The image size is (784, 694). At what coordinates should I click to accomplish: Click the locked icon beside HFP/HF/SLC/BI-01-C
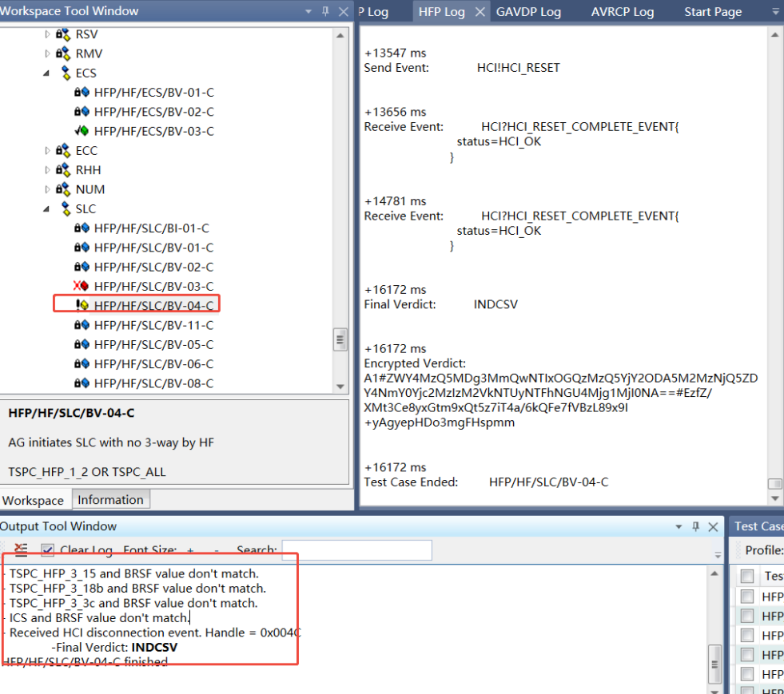tap(82, 228)
